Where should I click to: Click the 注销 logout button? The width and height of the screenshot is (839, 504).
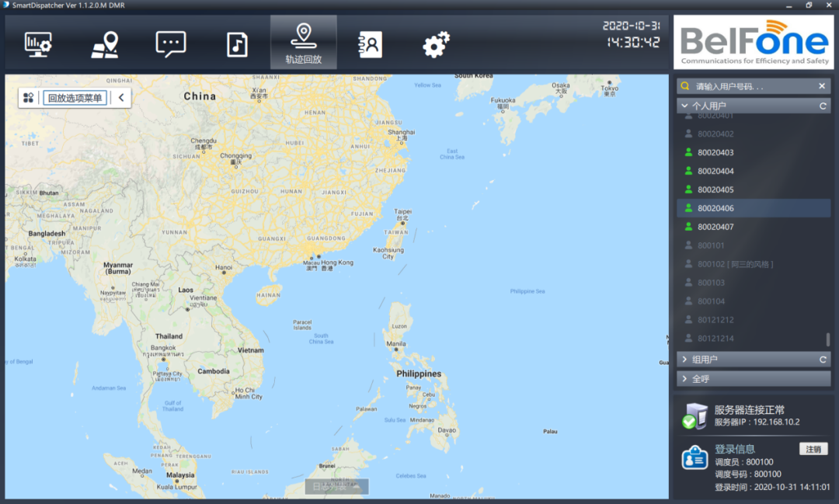(x=813, y=449)
